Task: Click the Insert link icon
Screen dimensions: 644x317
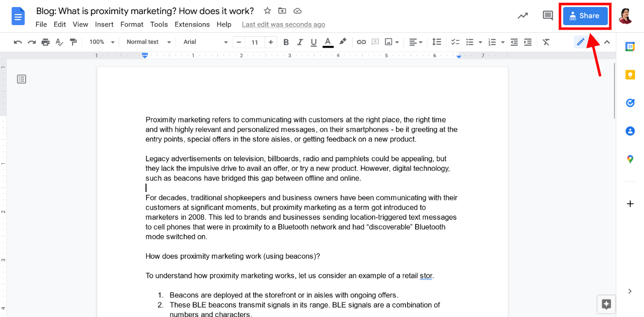Action: click(x=361, y=42)
